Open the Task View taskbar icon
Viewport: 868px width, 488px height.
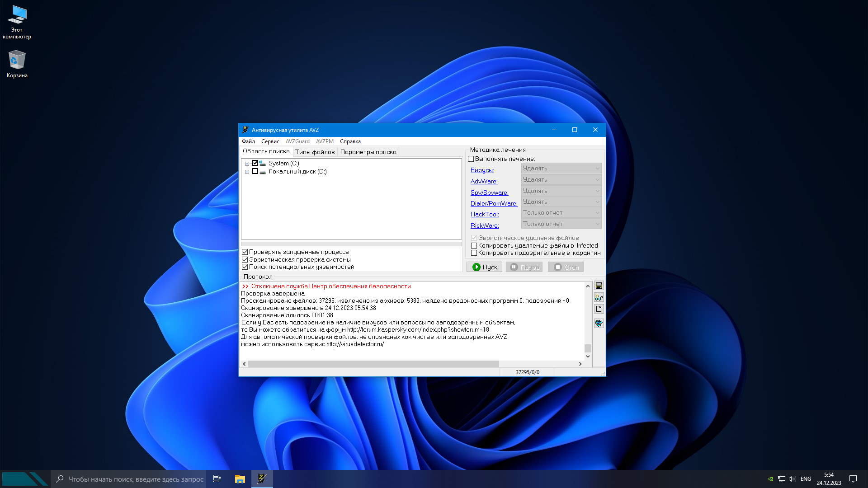click(217, 479)
